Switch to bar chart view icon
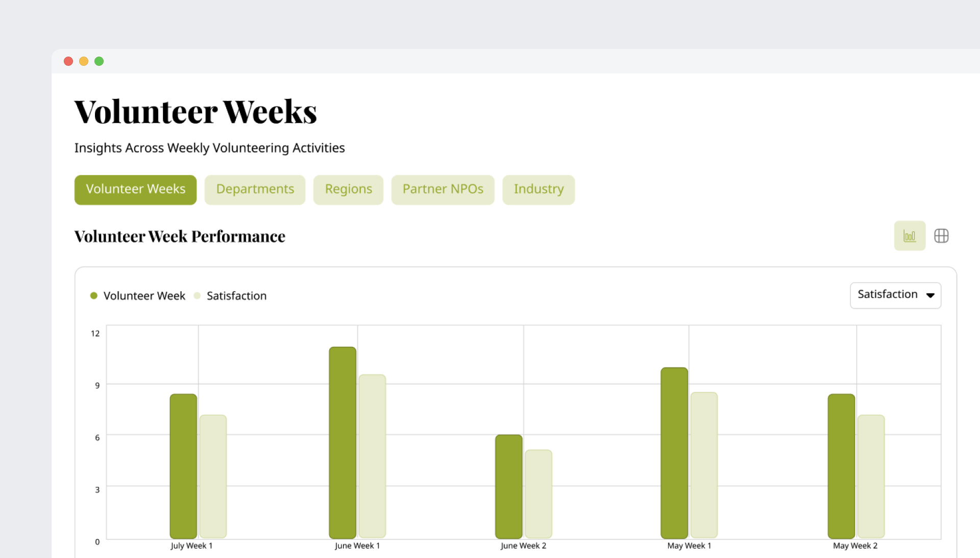 click(x=909, y=236)
